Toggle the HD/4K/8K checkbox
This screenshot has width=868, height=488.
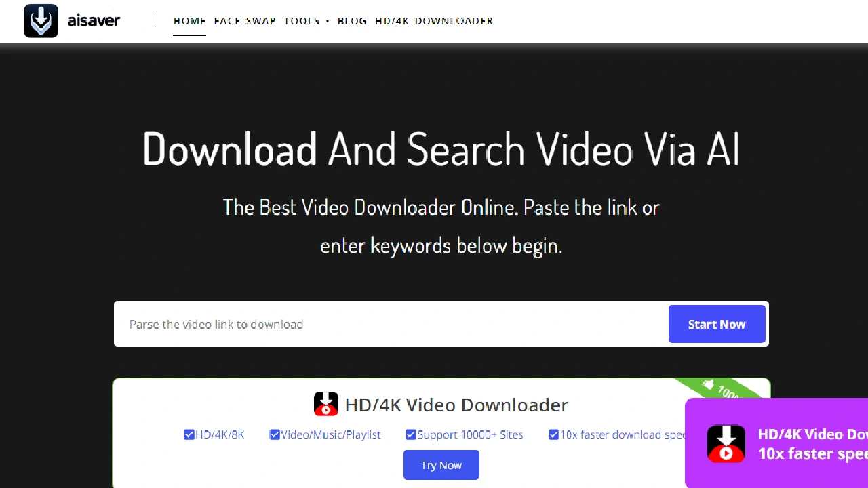189,434
